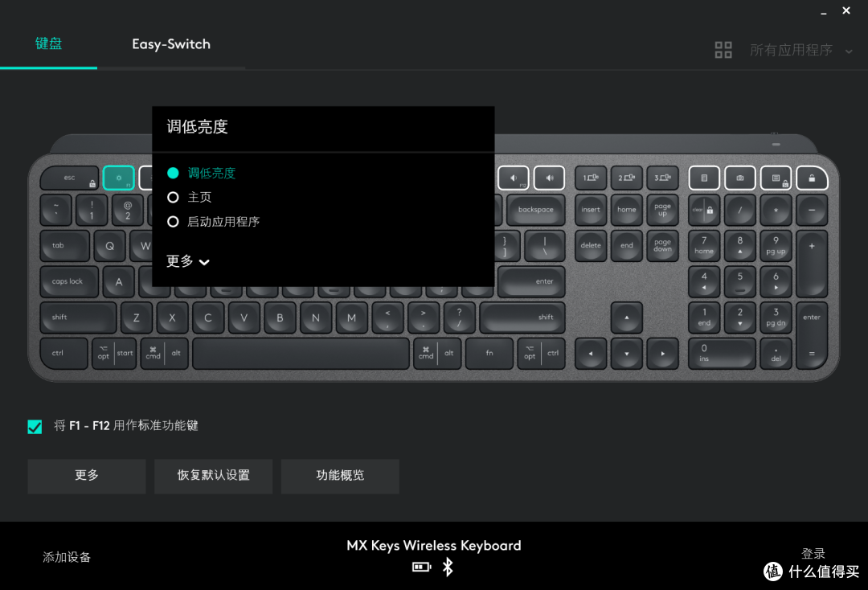
Task: Click the 调低亮度 popup title
Action: tap(197, 127)
